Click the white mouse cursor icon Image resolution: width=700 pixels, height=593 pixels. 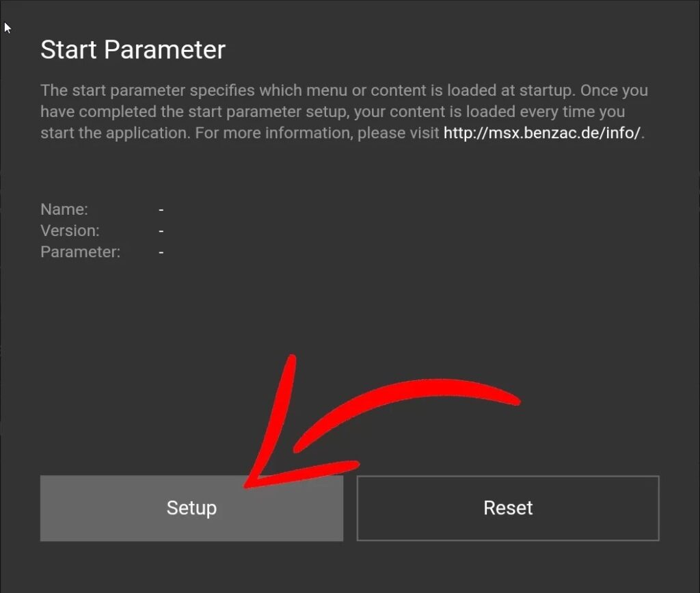tap(8, 27)
